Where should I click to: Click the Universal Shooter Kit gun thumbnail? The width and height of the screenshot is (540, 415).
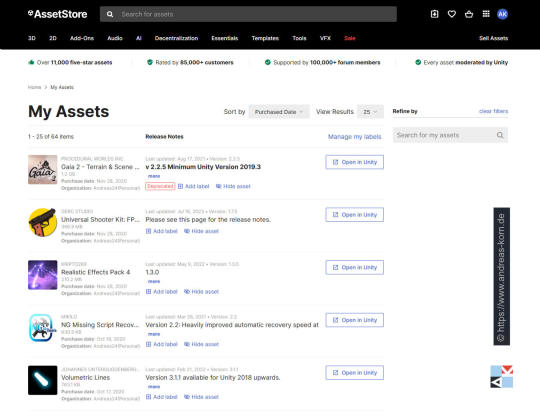[x=43, y=222]
